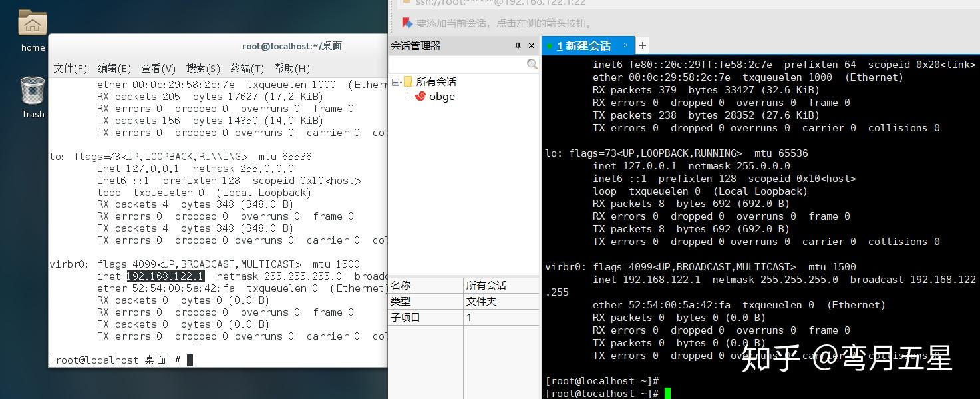Click the search magnifier in 会话管理器
The width and height of the screenshot is (980, 399).
pyautogui.click(x=532, y=64)
